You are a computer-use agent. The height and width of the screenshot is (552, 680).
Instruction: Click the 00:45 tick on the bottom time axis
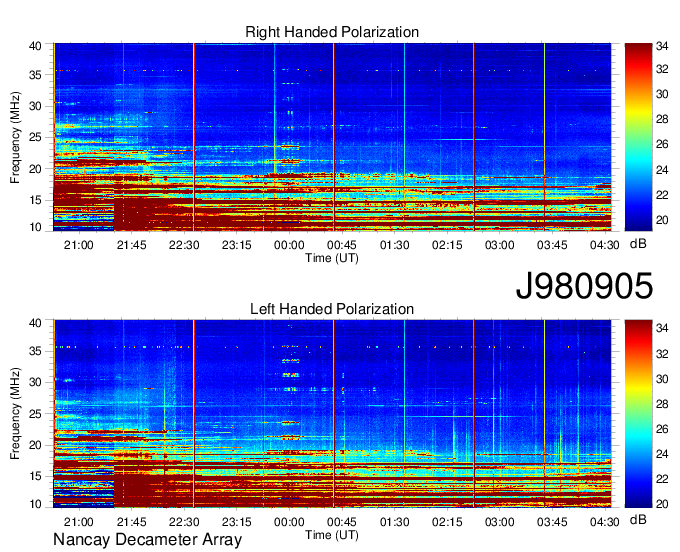pos(342,522)
